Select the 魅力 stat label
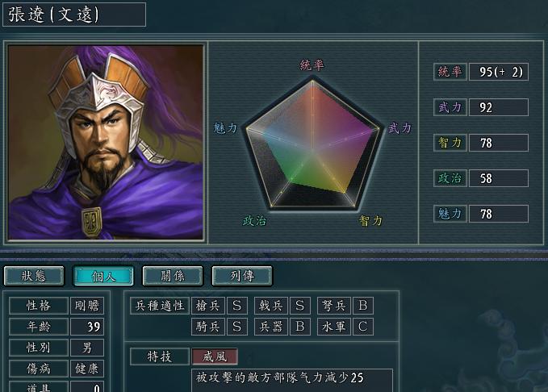 click(450, 214)
